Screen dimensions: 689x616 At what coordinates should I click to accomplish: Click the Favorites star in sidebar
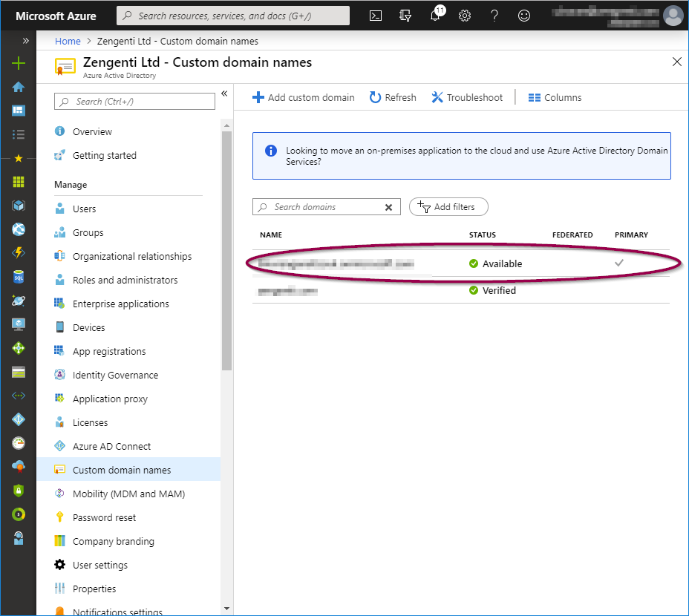click(x=19, y=158)
